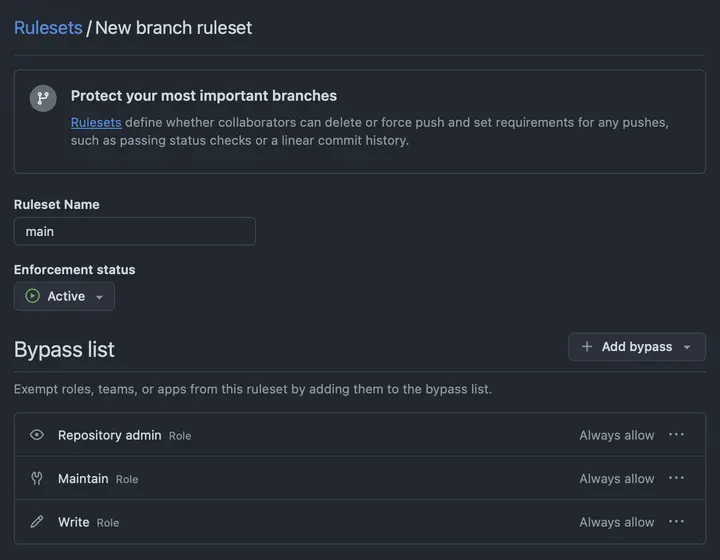This screenshot has width=720, height=560.
Task: Click the caret next to Active
Action: coord(99,297)
